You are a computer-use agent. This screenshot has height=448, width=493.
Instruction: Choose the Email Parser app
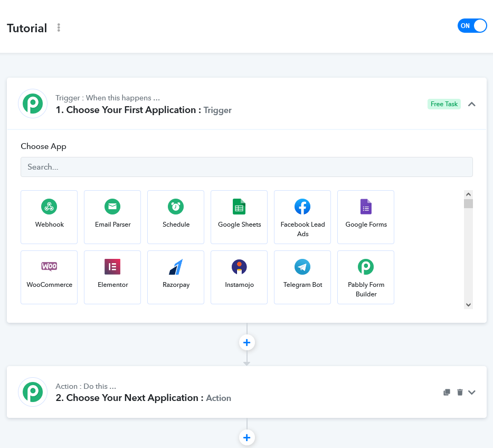pos(112,217)
